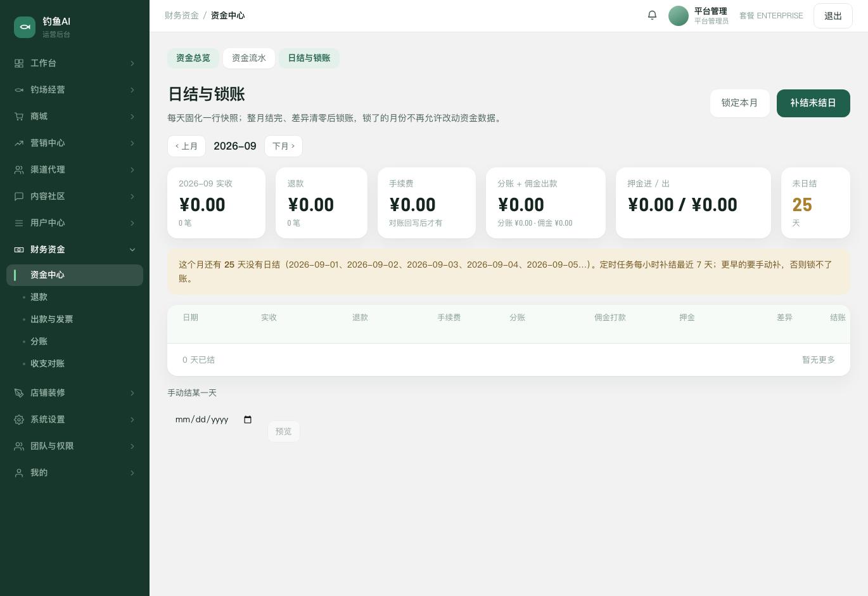Open notifications via the bell icon
Screen dimensions: 868x596
click(652, 15)
